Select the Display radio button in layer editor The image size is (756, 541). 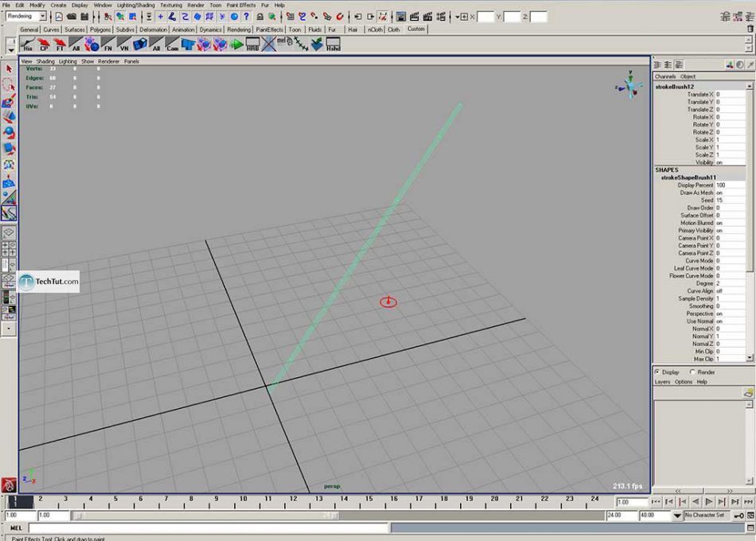tap(657, 372)
